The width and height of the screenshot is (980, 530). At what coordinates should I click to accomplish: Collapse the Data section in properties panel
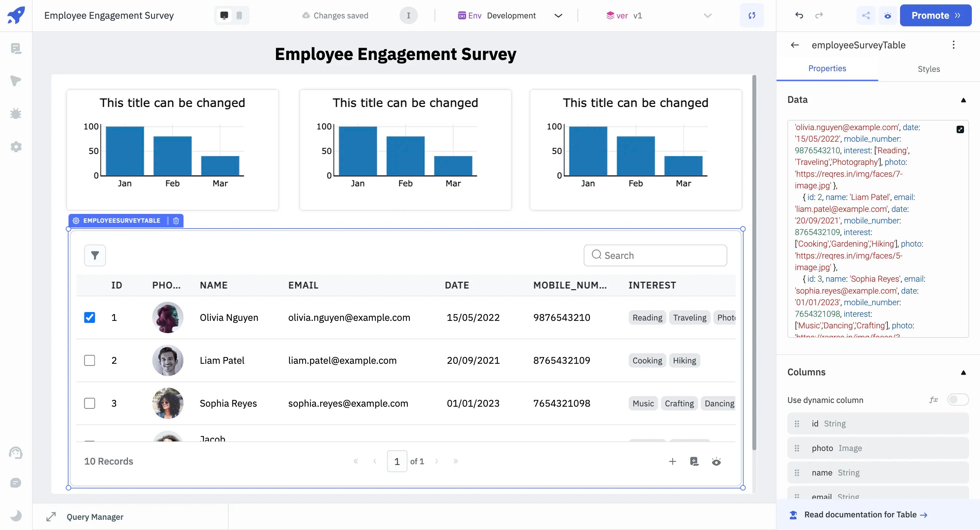(x=963, y=100)
